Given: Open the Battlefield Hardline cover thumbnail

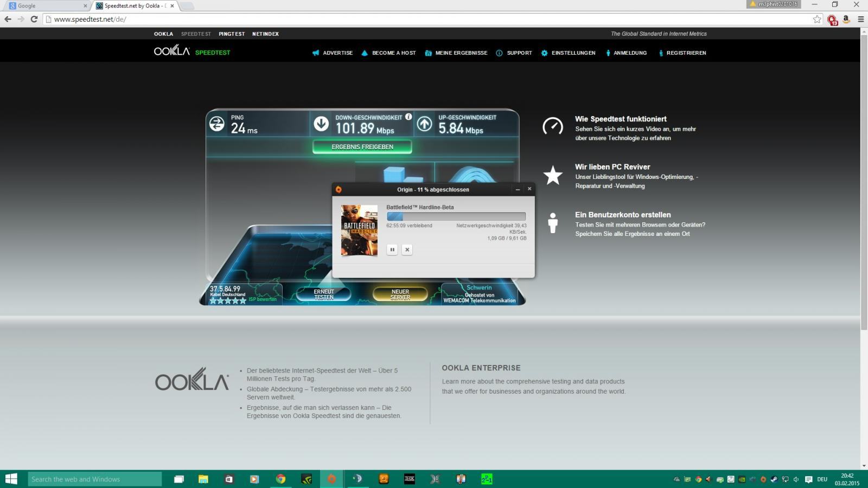Looking at the screenshot, I should coord(359,230).
